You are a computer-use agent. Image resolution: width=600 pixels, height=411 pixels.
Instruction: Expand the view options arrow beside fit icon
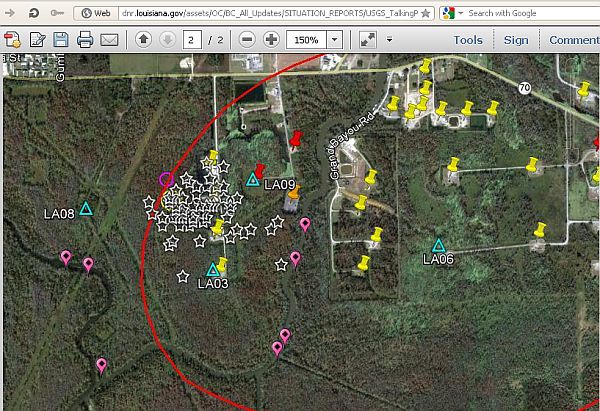coord(389,40)
